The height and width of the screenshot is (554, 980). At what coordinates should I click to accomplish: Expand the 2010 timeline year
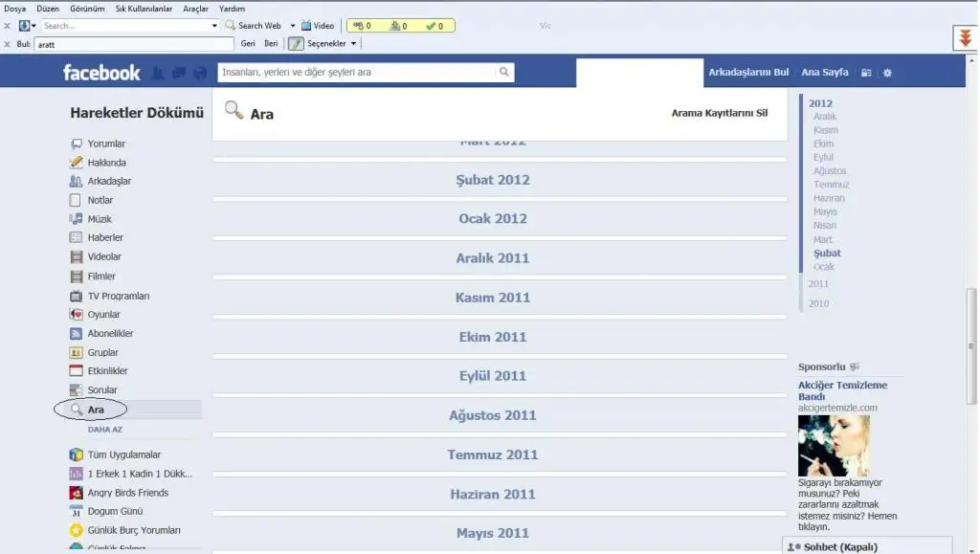click(x=818, y=303)
